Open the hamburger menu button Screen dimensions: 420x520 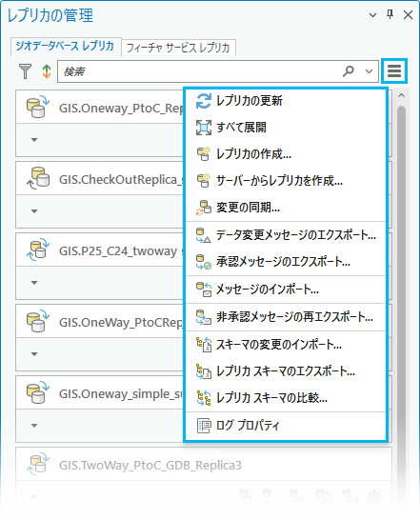click(x=394, y=71)
